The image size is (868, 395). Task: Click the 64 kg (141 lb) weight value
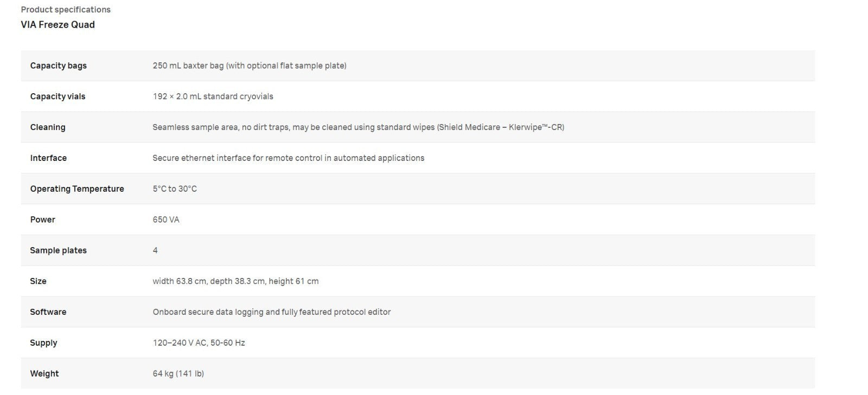[x=178, y=374]
